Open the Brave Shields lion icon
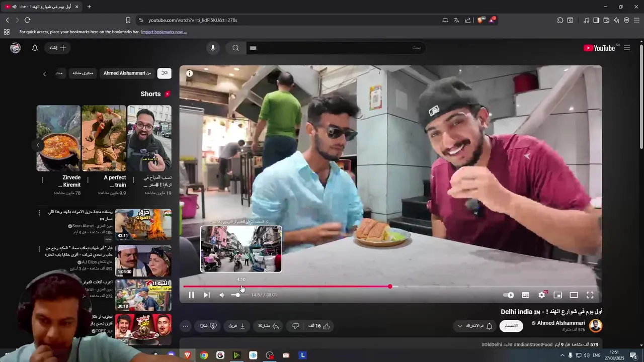This screenshot has width=644, height=362. pyautogui.click(x=480, y=20)
